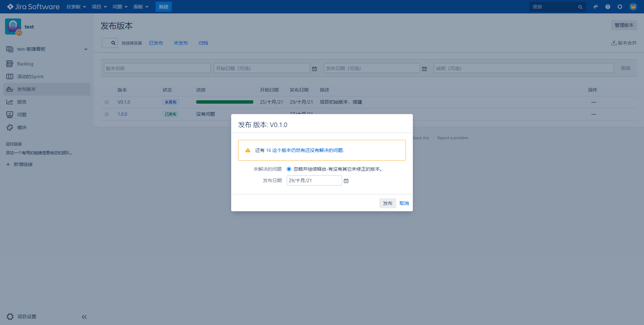Open the 发布日期 calendar picker in add row
The width and height of the screenshot is (644, 325).
coord(424,68)
